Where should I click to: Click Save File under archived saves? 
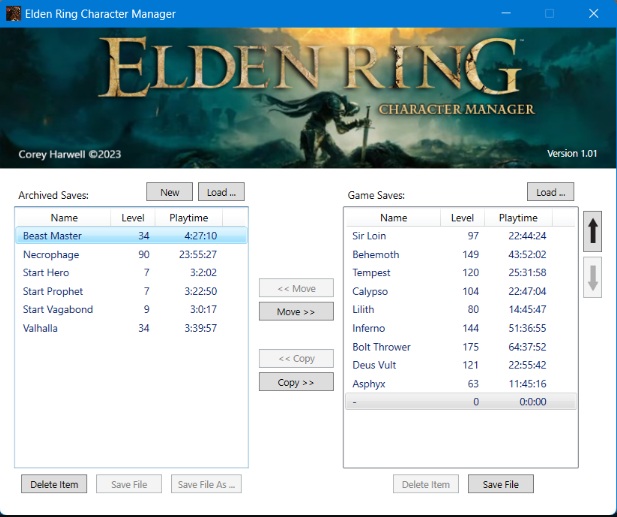(129, 484)
